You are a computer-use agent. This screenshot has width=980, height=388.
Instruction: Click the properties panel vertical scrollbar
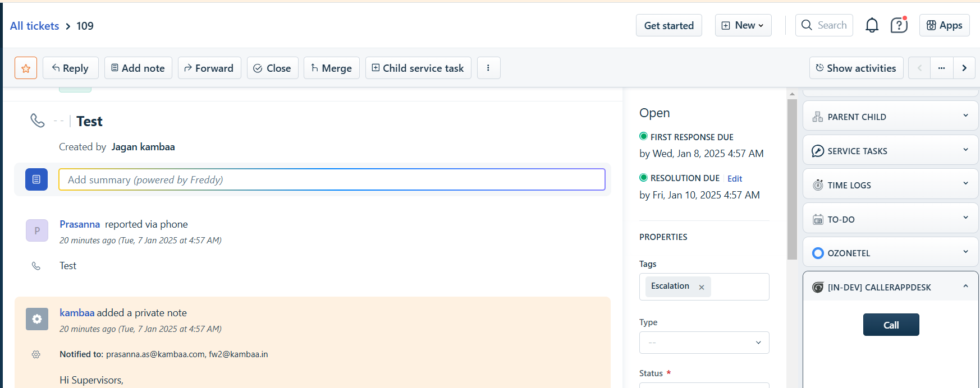click(x=792, y=179)
